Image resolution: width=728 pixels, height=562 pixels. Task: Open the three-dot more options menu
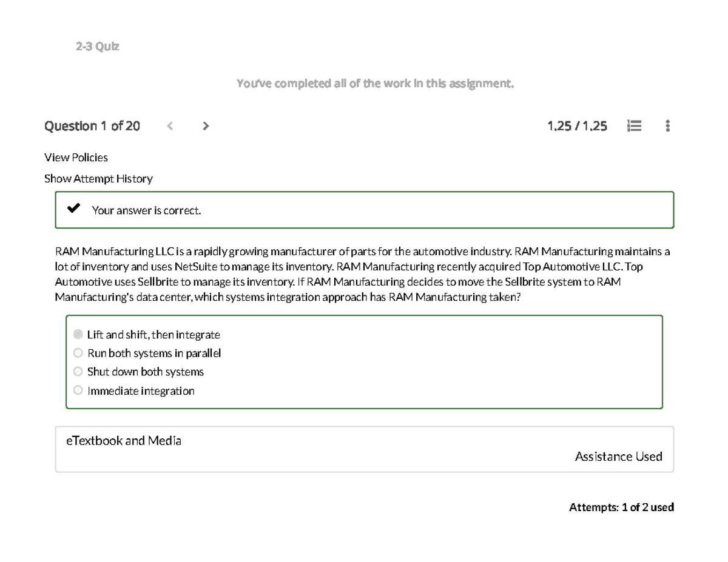pyautogui.click(x=667, y=126)
